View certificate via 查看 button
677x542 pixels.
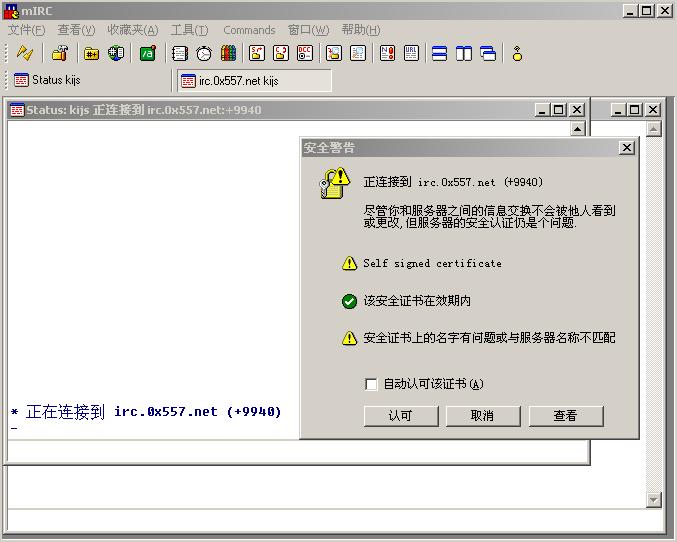566,416
